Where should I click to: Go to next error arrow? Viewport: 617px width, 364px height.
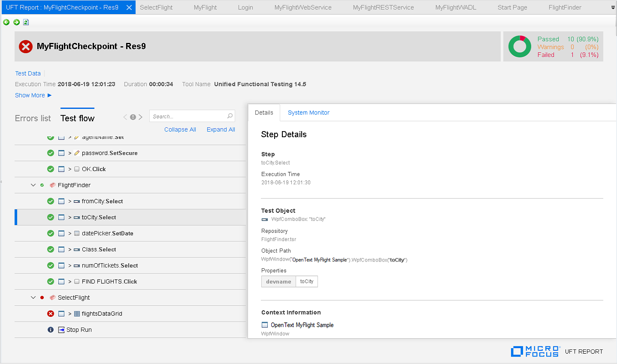[x=140, y=117]
